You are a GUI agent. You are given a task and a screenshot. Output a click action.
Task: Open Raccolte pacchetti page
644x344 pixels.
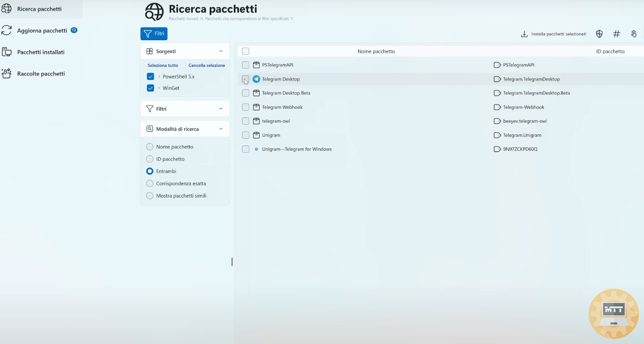coord(41,74)
